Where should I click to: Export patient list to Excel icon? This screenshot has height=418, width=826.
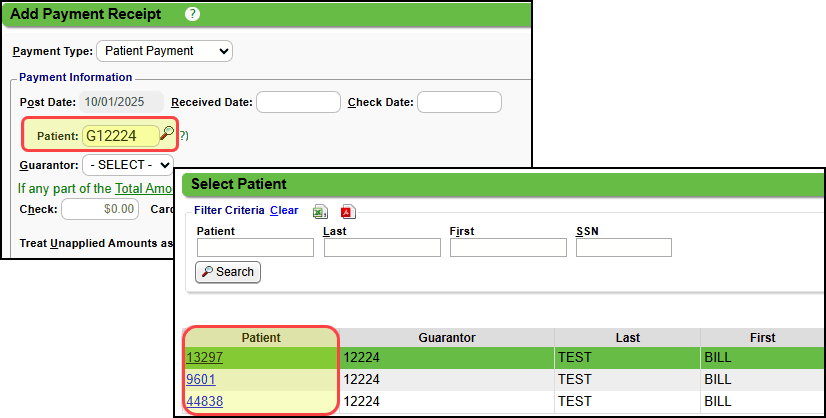(320, 211)
